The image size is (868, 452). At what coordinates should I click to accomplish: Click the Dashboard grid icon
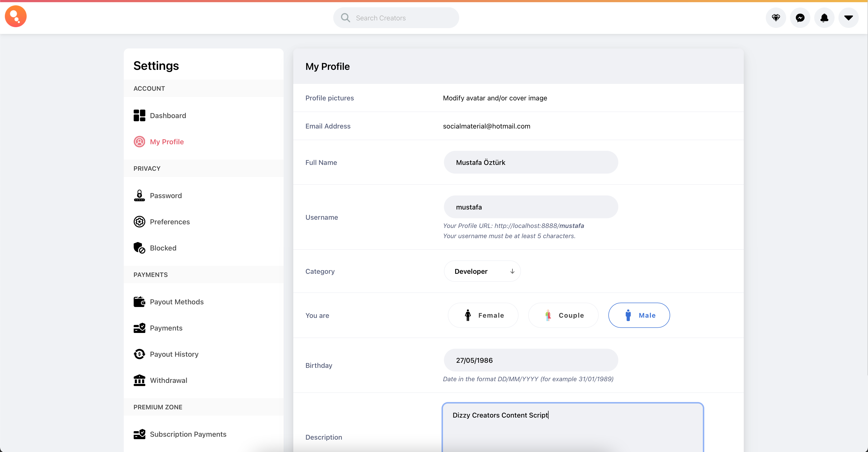point(139,115)
